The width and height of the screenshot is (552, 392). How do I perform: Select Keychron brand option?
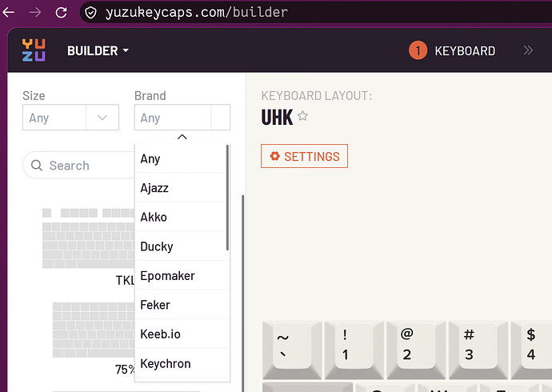tap(182, 363)
